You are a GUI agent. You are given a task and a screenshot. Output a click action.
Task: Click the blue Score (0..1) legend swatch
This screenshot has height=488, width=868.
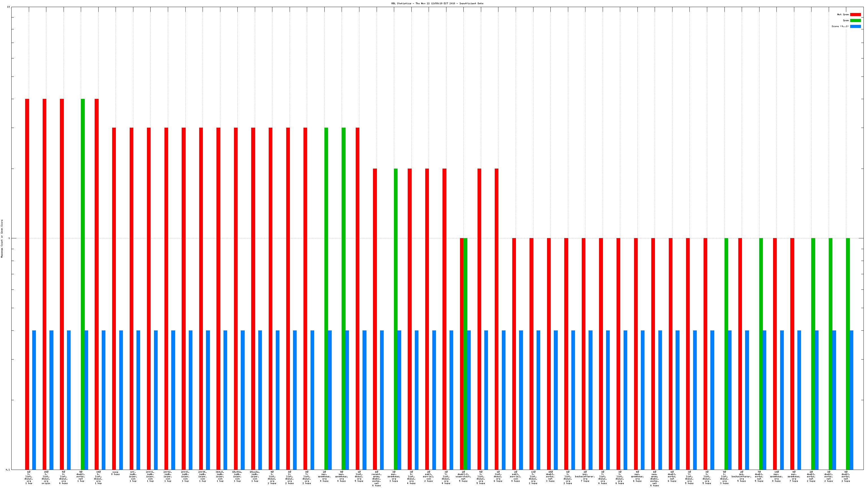(x=855, y=26)
